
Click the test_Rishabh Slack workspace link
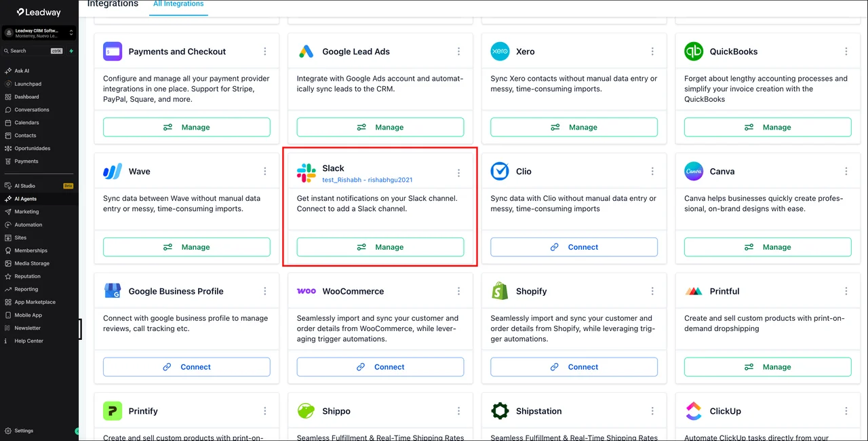click(368, 180)
